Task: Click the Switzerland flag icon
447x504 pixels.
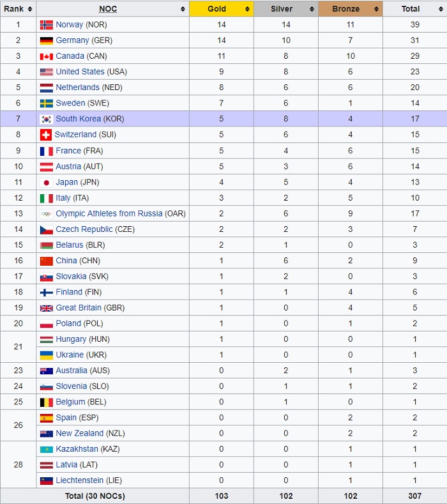Action: (x=45, y=135)
